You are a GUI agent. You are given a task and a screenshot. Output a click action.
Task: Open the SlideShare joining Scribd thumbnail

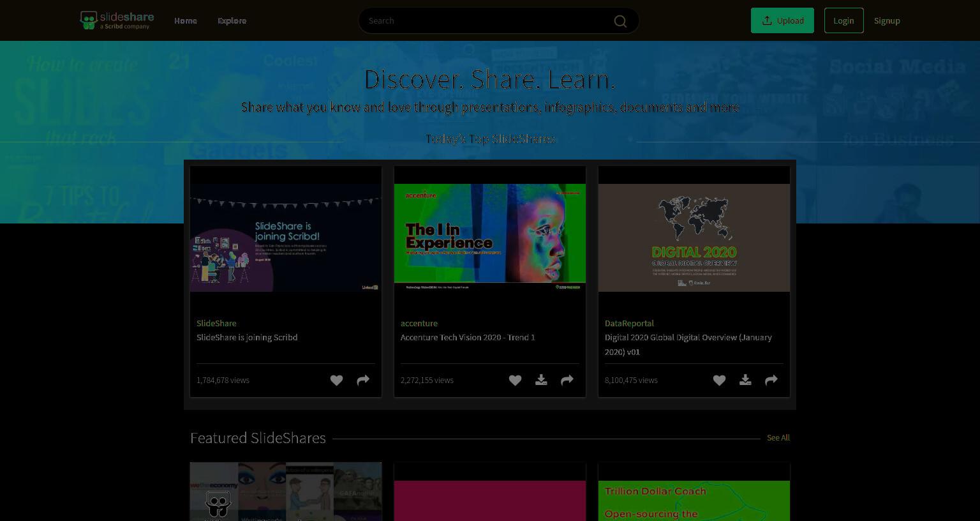(286, 238)
